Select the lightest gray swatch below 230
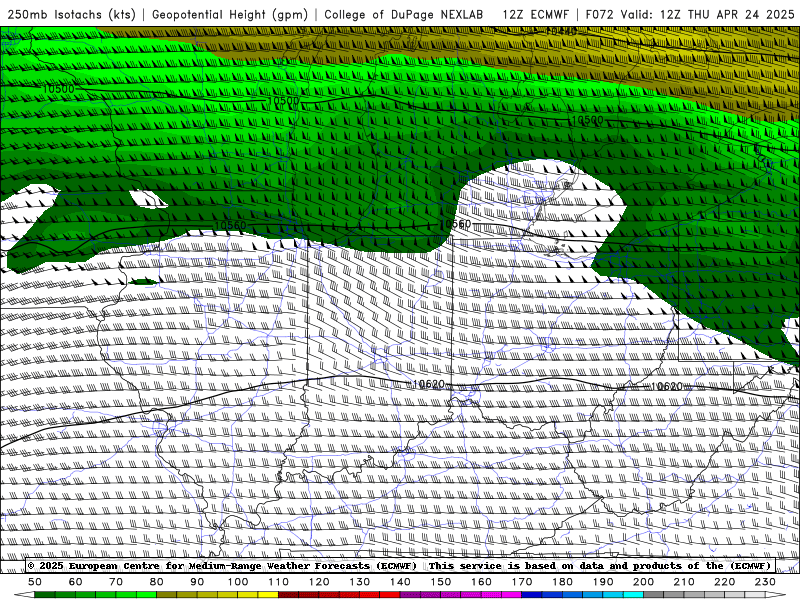Viewport: 800px width, 600px height. [x=755, y=595]
